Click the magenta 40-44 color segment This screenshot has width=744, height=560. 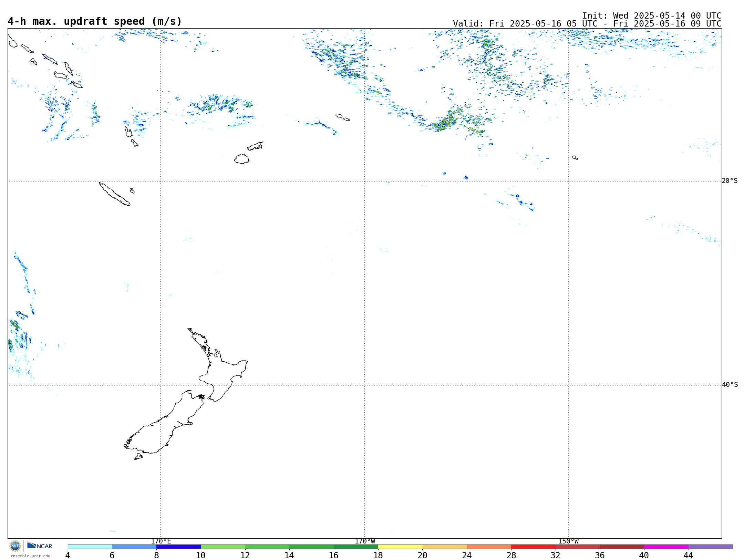tap(666, 547)
